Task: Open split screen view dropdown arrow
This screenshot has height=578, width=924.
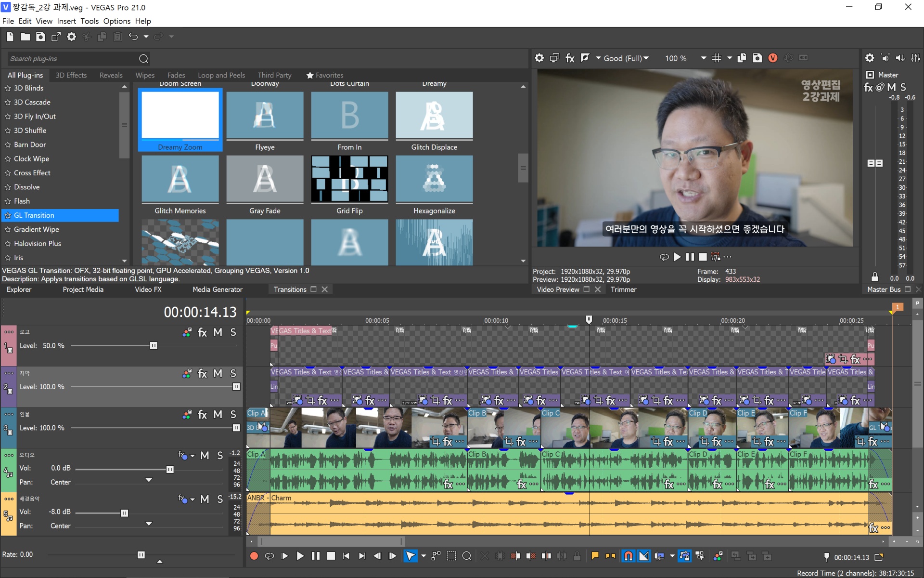Action: point(598,58)
